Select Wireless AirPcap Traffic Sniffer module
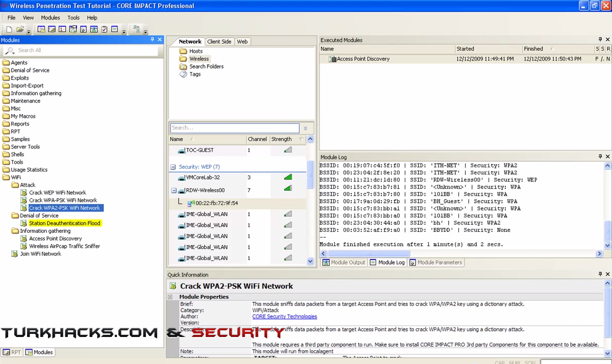The width and height of the screenshot is (612, 364). pos(64,246)
